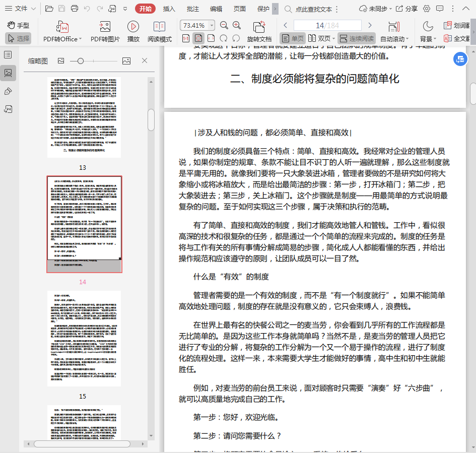Screen dimensions: 476x453
Task: Expand the quick access toolbar dropdown arrow
Action: 125,9
